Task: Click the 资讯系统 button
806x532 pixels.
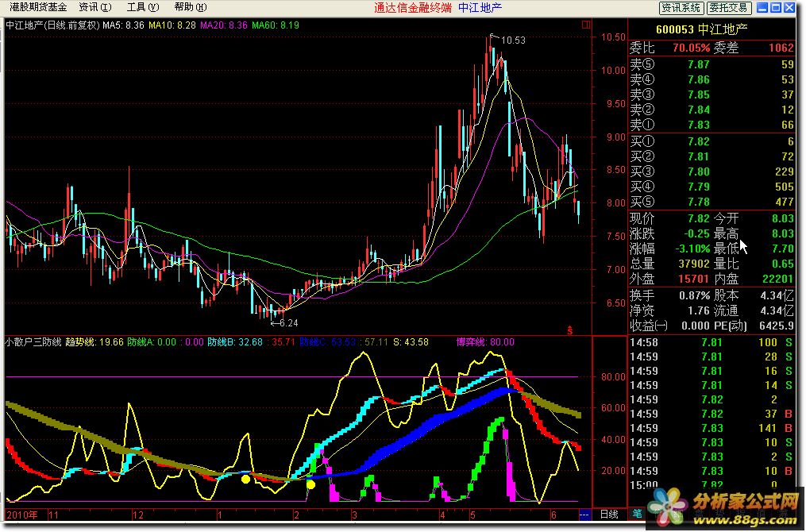Action: 681,8
